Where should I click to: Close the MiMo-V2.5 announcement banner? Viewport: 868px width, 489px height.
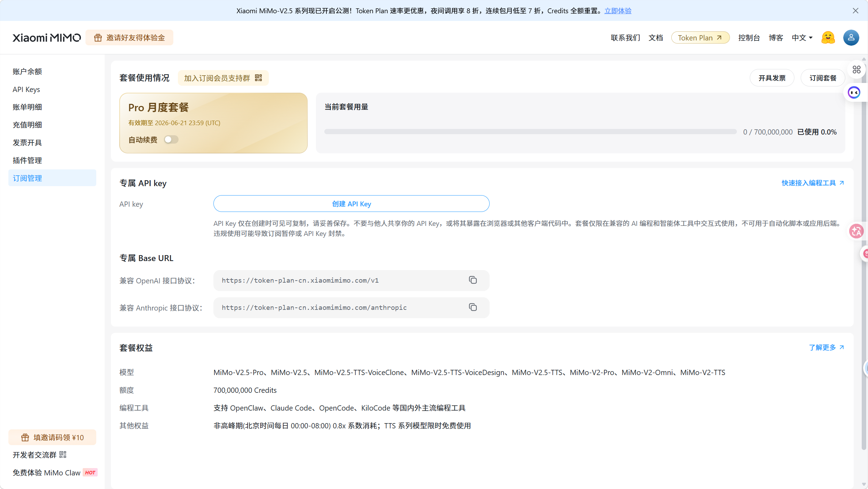[x=855, y=11]
